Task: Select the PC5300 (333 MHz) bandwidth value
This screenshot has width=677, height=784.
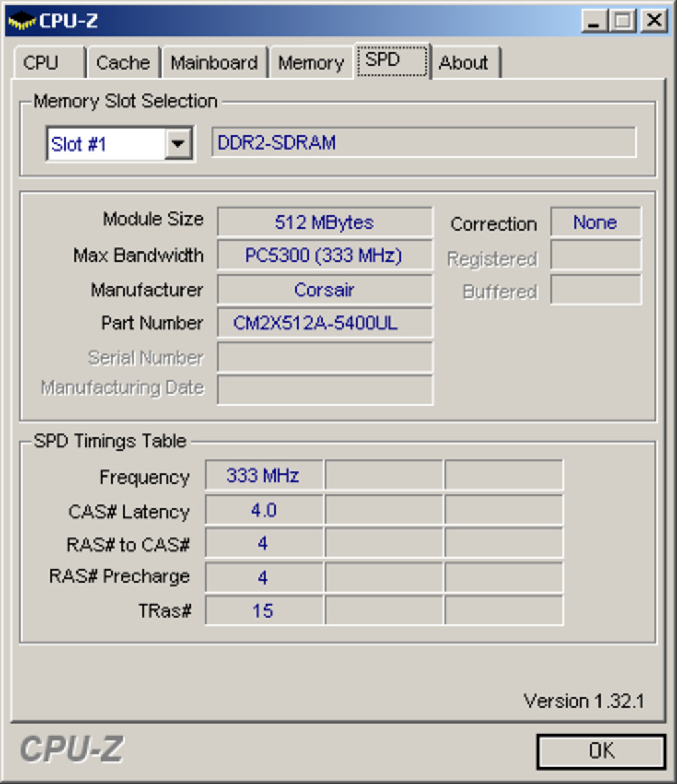Action: coord(325,256)
